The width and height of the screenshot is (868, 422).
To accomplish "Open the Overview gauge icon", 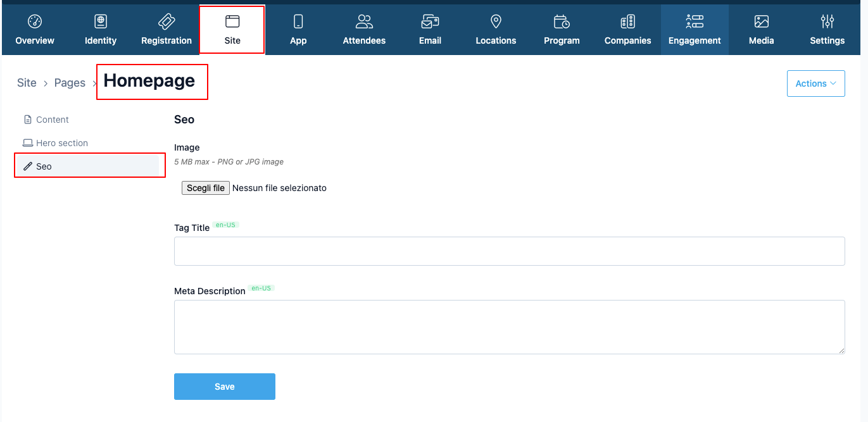I will 35,22.
